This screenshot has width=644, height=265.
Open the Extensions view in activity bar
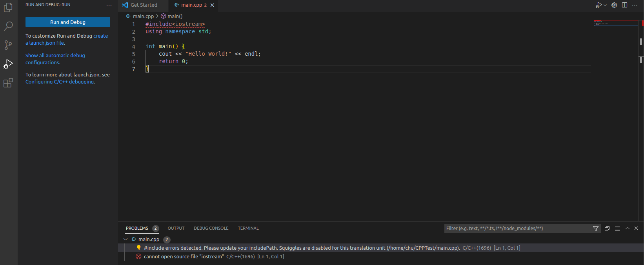click(8, 83)
